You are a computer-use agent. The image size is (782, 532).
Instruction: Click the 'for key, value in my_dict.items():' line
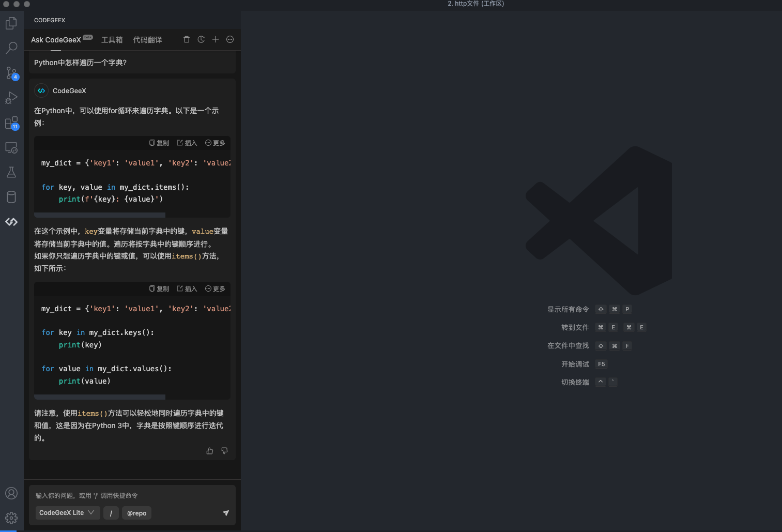(115, 187)
